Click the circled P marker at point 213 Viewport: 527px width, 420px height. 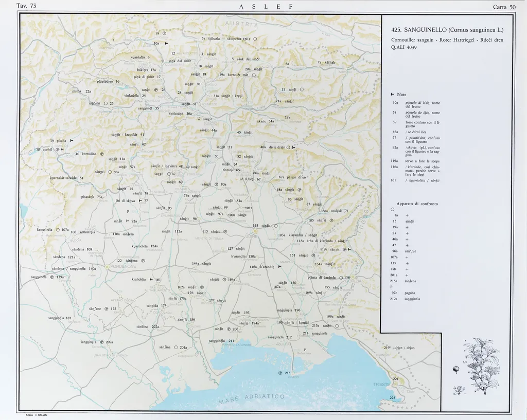pyautogui.click(x=280, y=373)
